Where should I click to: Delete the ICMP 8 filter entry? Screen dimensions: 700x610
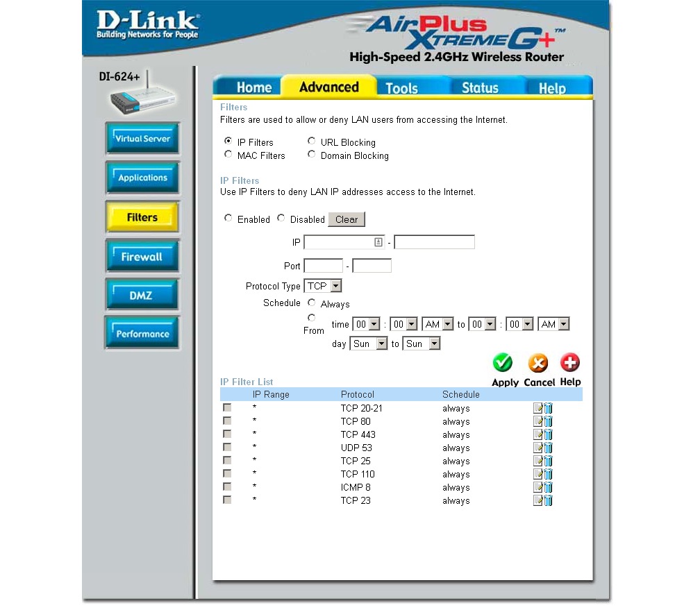pyautogui.click(x=548, y=487)
